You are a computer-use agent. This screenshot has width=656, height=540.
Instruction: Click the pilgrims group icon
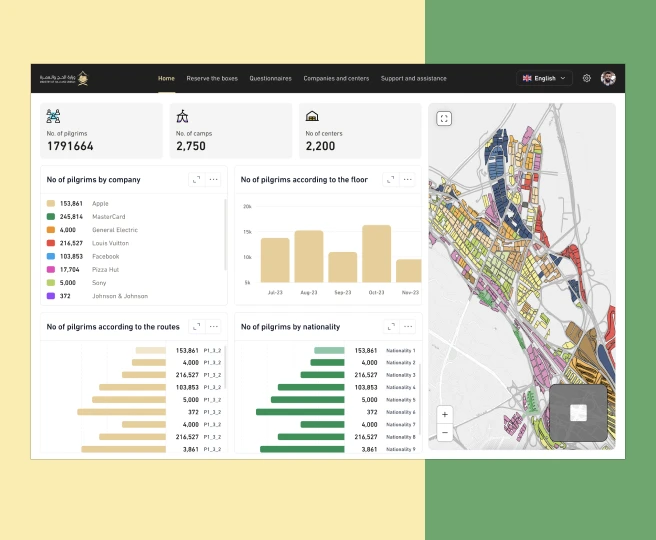(53, 116)
